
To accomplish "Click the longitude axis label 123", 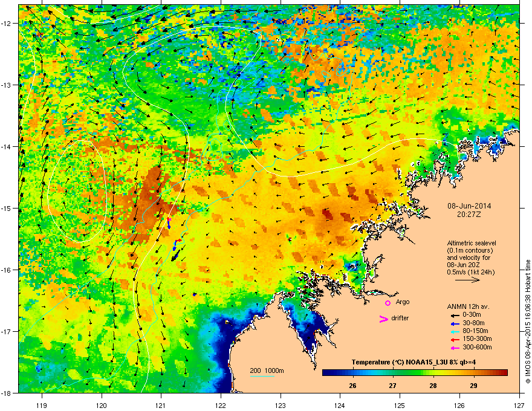I will [281, 405].
